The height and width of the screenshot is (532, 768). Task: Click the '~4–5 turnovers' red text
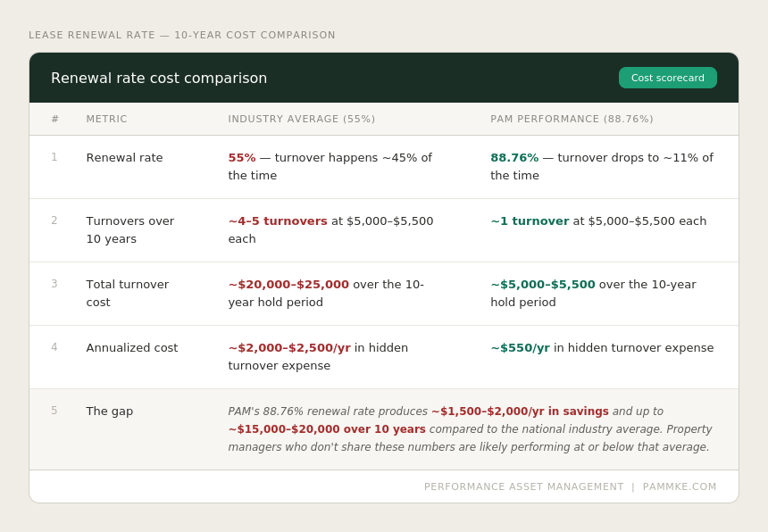[278, 221]
